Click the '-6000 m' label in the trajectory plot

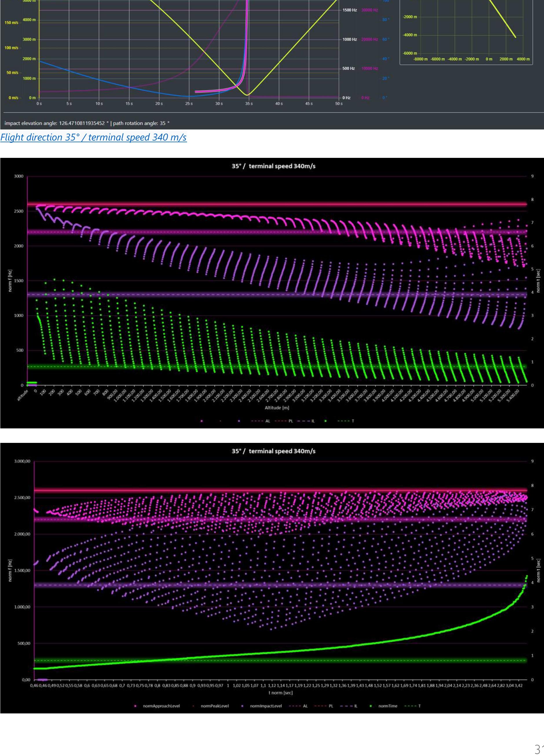point(410,53)
